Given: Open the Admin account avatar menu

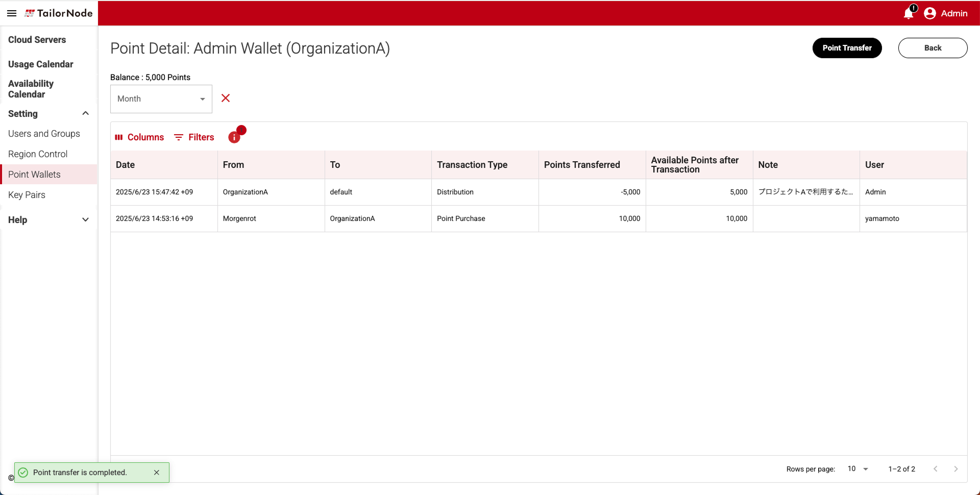Looking at the screenshot, I should [x=930, y=13].
